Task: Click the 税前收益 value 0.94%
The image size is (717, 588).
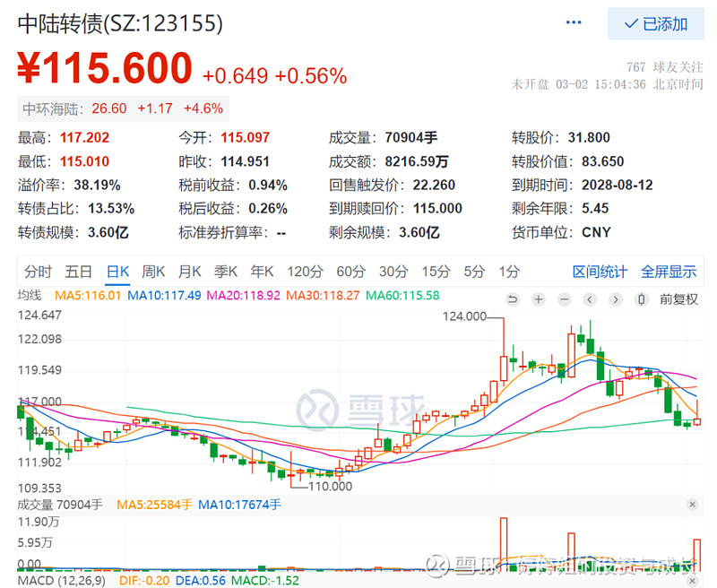Action: point(268,186)
